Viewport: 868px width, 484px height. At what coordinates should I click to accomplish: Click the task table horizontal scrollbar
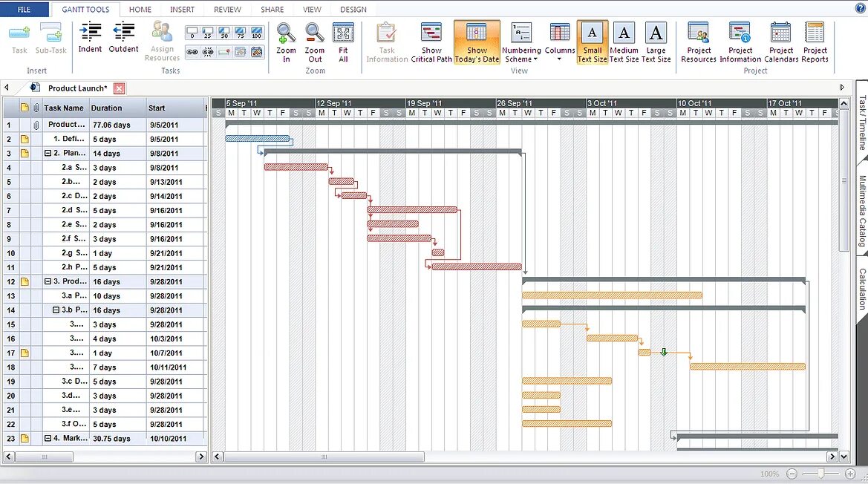[x=45, y=457]
